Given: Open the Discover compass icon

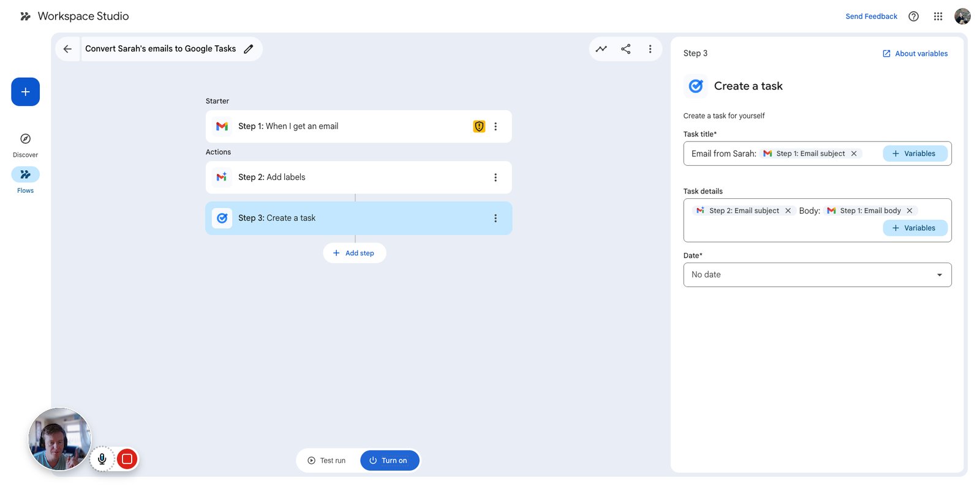Looking at the screenshot, I should 25,139.
